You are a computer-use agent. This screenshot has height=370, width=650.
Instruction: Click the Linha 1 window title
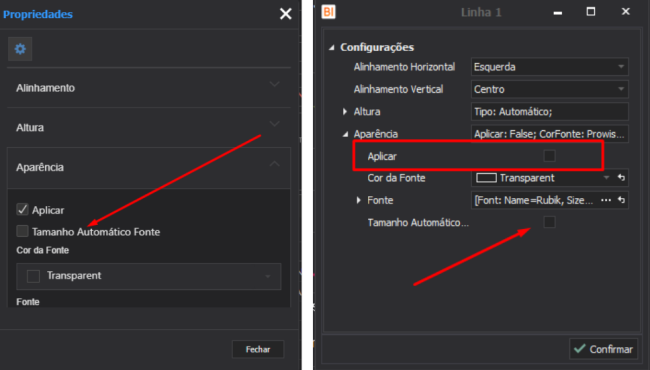481,12
